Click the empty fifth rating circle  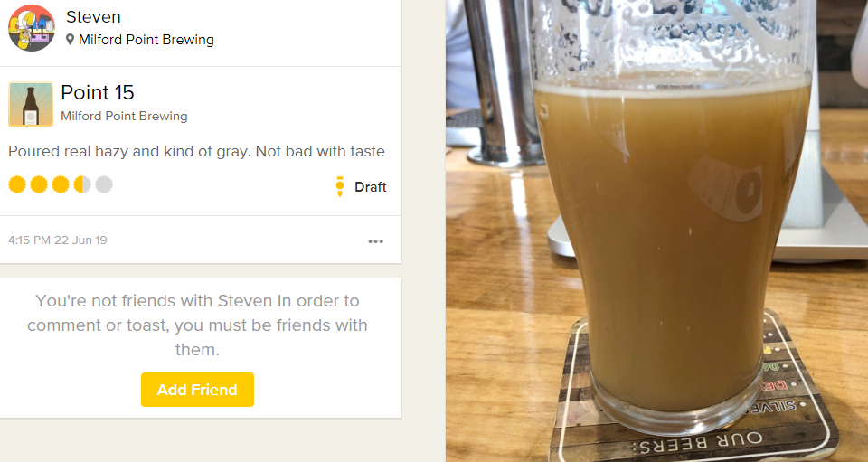pos(103,184)
